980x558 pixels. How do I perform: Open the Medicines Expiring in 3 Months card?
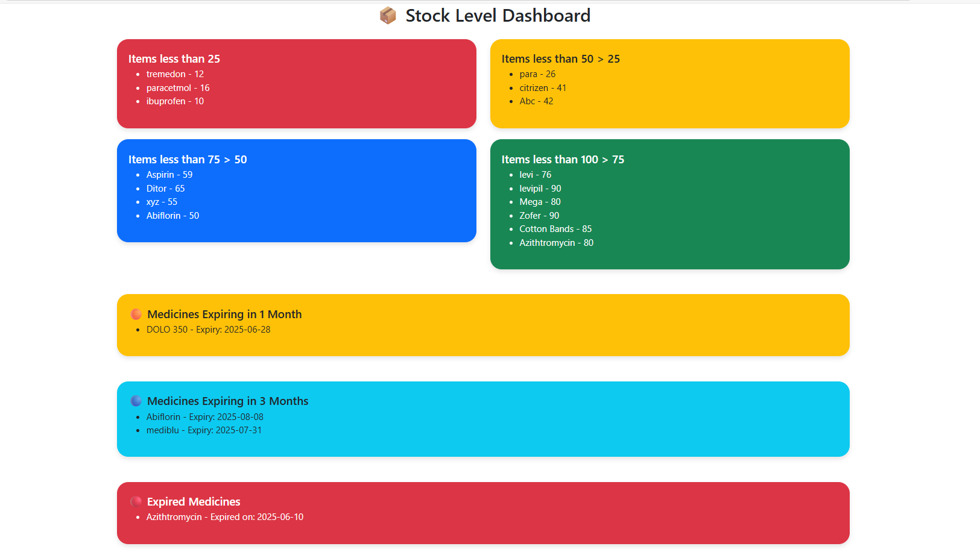coord(482,418)
